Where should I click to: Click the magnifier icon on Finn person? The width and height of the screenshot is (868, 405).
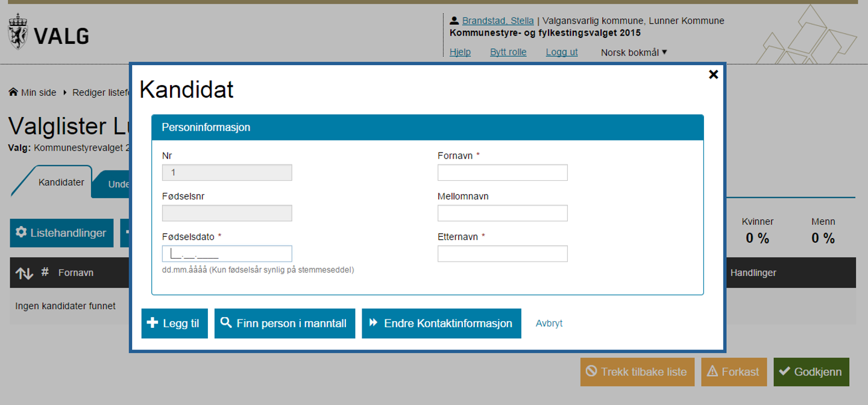226,323
